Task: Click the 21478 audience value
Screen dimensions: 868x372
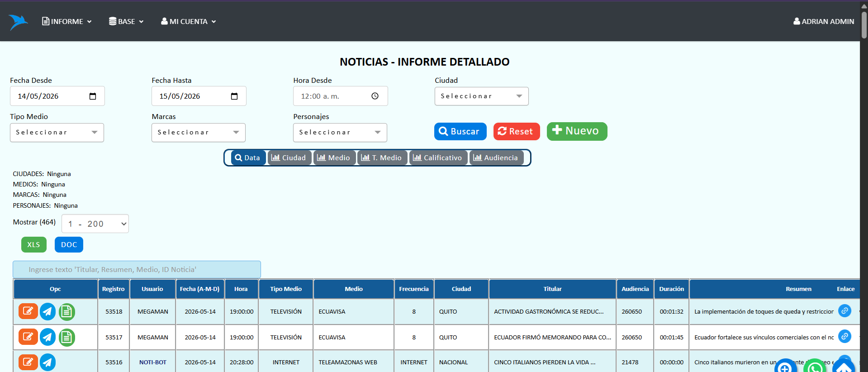Action: click(630, 362)
